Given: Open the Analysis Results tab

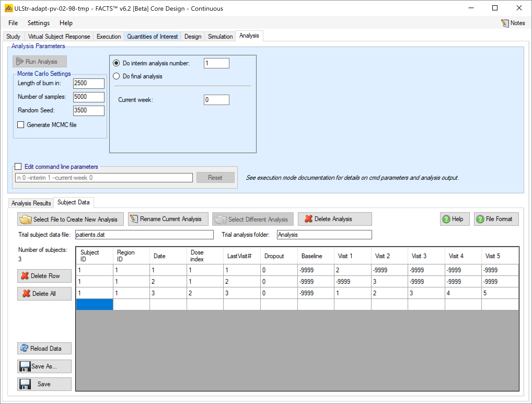Looking at the screenshot, I should tap(31, 203).
